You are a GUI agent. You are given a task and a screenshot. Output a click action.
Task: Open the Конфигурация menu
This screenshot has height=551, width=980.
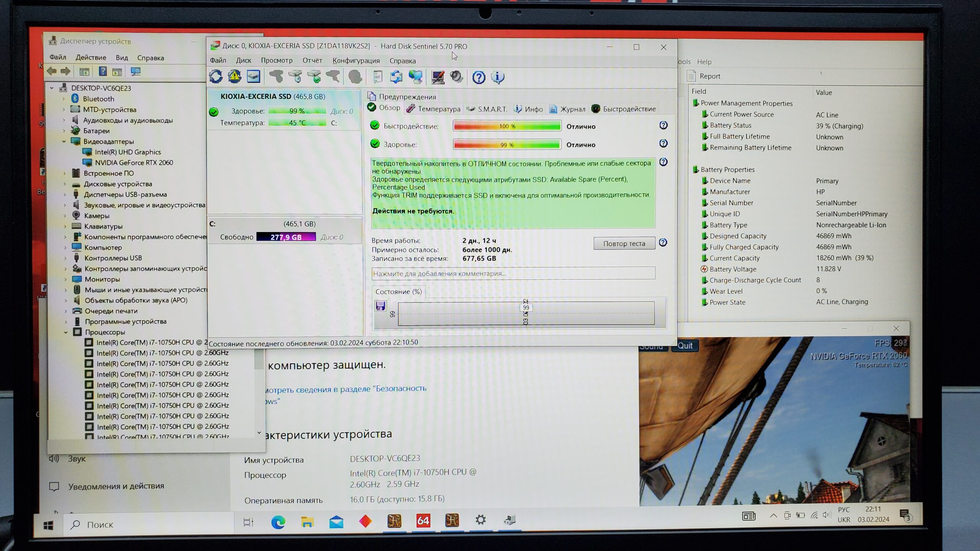(356, 60)
